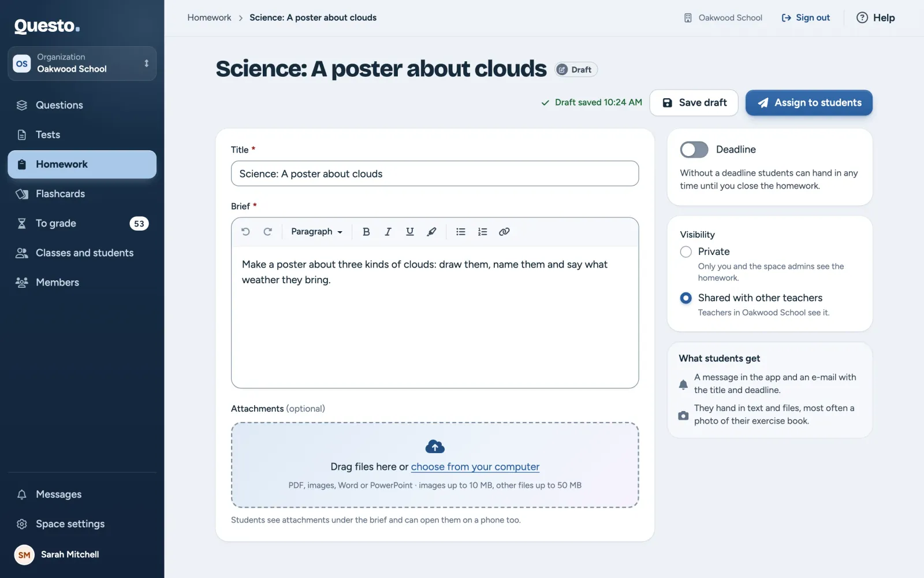Image resolution: width=924 pixels, height=578 pixels.
Task: Open the Help page
Action: (x=875, y=18)
